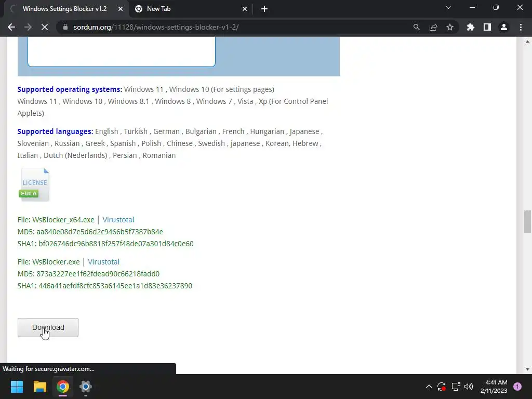Screen dimensions: 532x399
Task: Open the network tray icon
Action: tap(456, 387)
